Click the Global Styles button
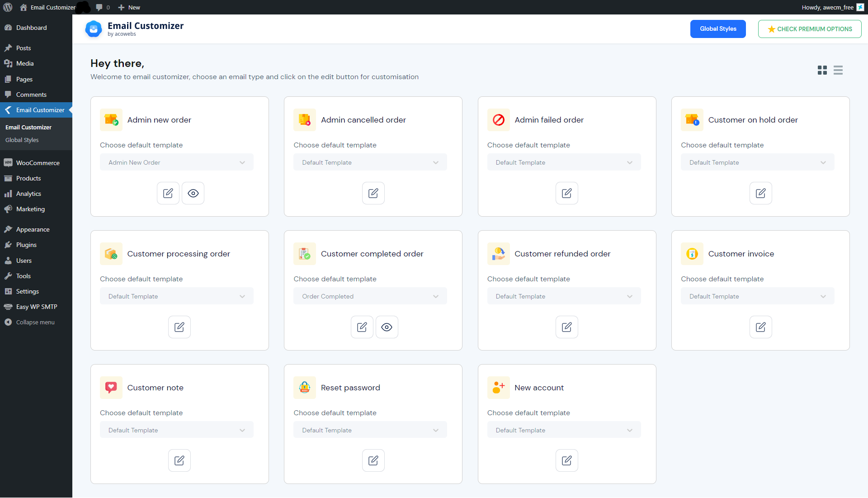This screenshot has height=498, width=868. click(x=718, y=29)
